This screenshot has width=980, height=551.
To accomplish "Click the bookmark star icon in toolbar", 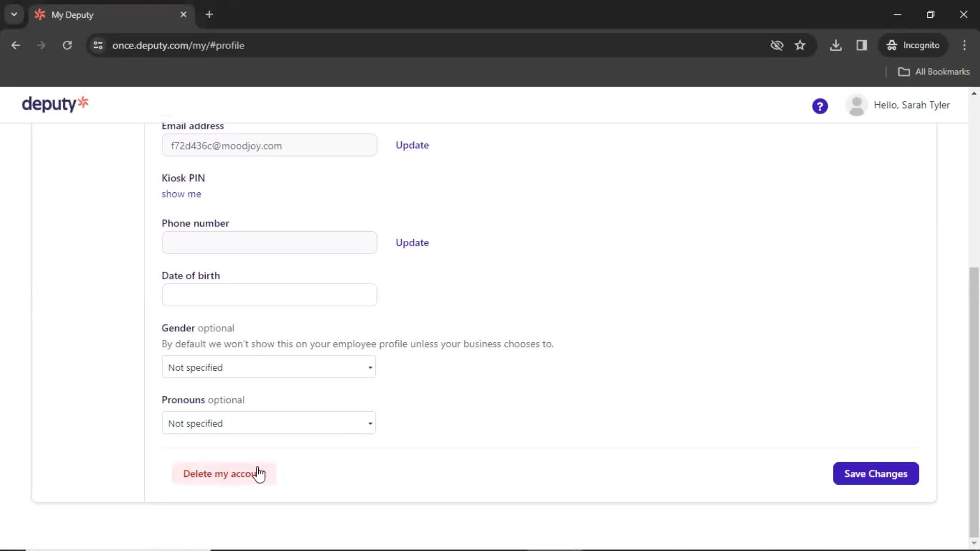I will (x=802, y=45).
